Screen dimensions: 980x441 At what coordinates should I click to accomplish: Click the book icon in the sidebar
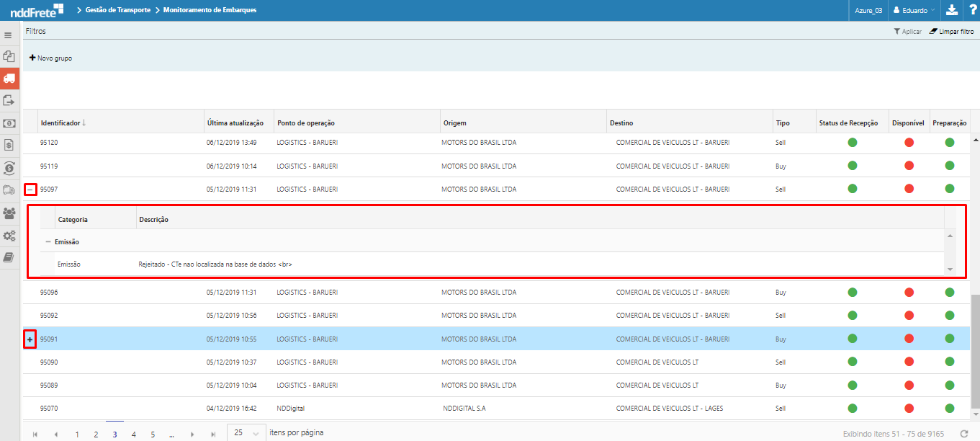point(9,258)
